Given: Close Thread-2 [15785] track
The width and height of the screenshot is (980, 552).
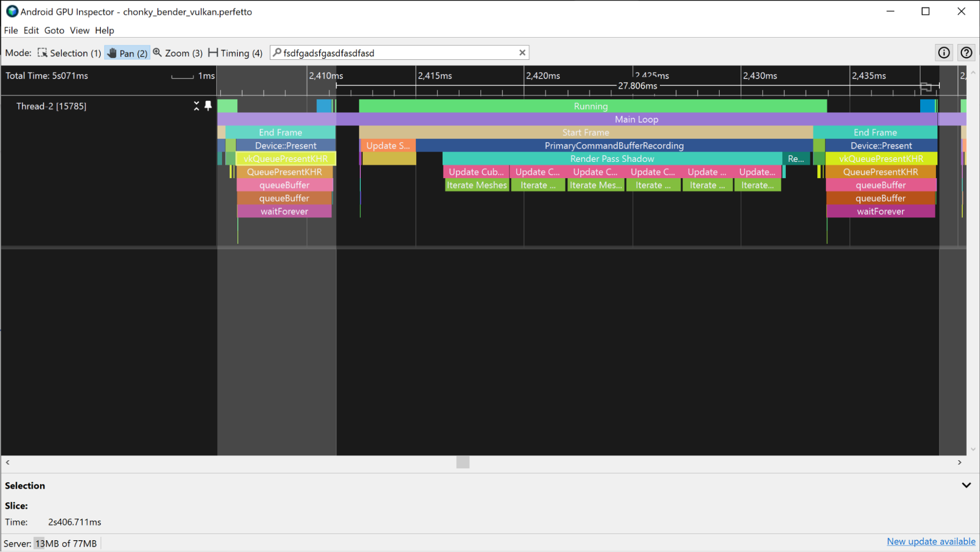Looking at the screenshot, I should pos(196,106).
